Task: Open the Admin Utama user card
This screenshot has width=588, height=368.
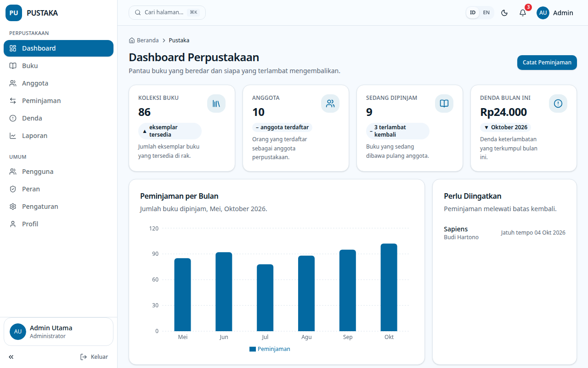Action: 58,332
